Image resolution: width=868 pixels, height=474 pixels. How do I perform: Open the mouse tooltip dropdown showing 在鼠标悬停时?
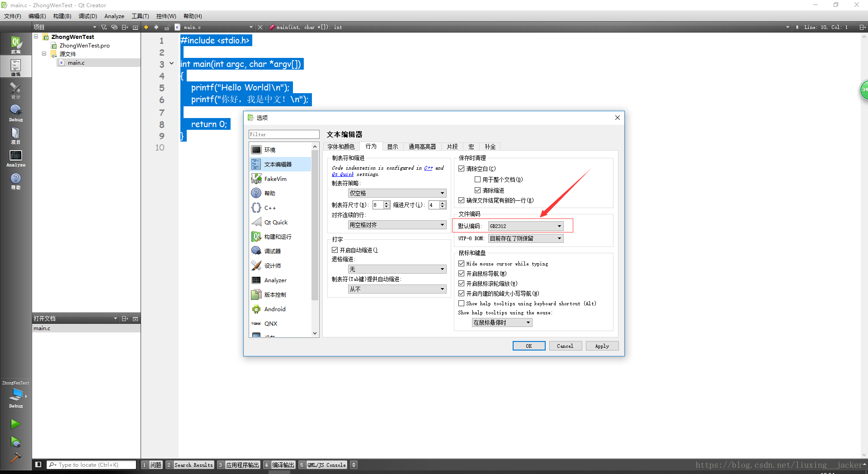point(502,322)
